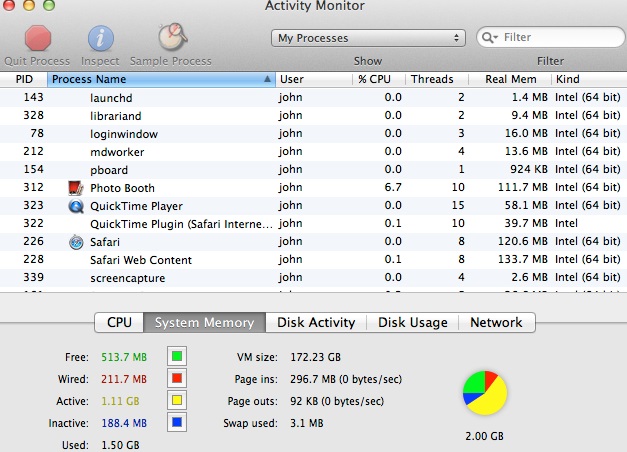This screenshot has height=452, width=627.
Task: Sort by the % CPU column header
Action: point(379,79)
